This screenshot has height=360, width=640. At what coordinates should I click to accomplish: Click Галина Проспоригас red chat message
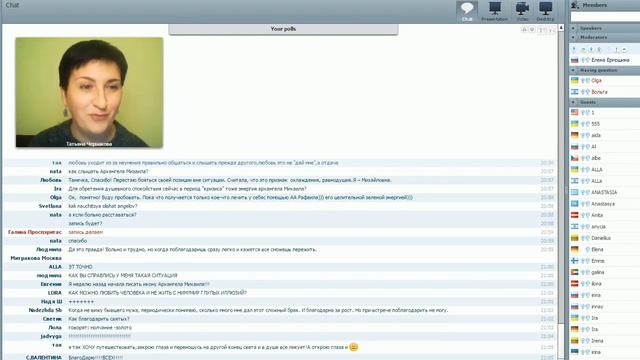[86, 232]
